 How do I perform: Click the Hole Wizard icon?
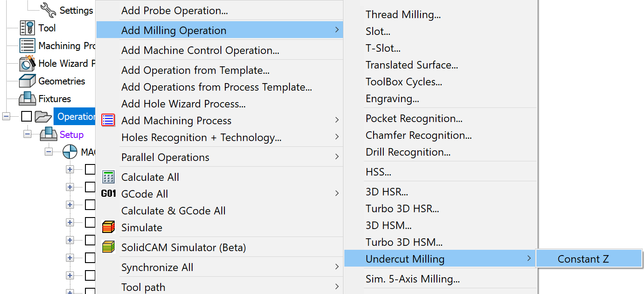(27, 63)
